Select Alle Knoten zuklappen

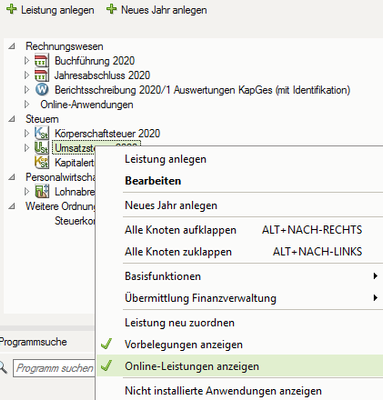(x=240, y=252)
